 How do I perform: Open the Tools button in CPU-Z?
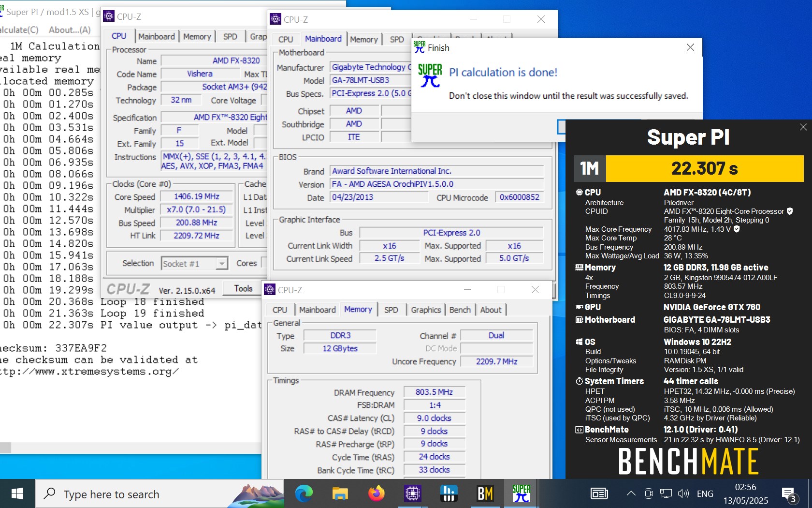(243, 288)
